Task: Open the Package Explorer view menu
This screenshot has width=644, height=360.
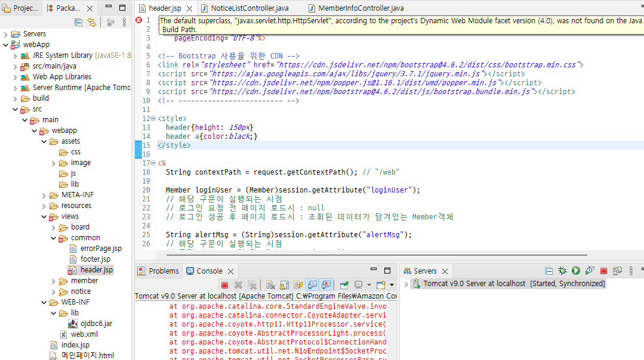Action: pyautogui.click(x=124, y=22)
